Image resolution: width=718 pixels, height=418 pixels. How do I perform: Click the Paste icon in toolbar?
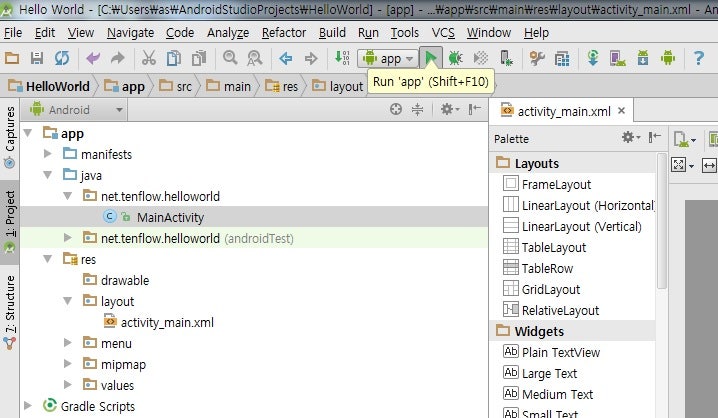point(199,58)
